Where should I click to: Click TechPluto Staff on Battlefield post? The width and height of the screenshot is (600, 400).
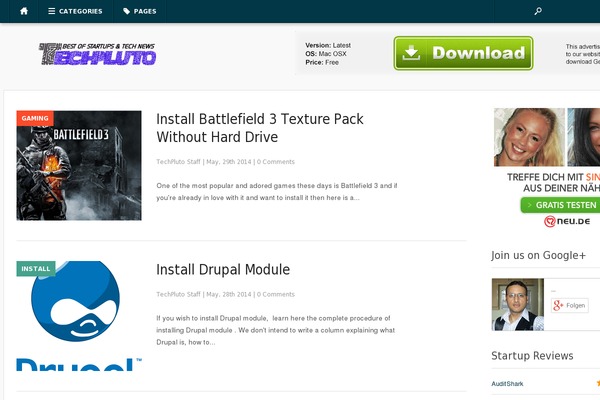pos(178,162)
